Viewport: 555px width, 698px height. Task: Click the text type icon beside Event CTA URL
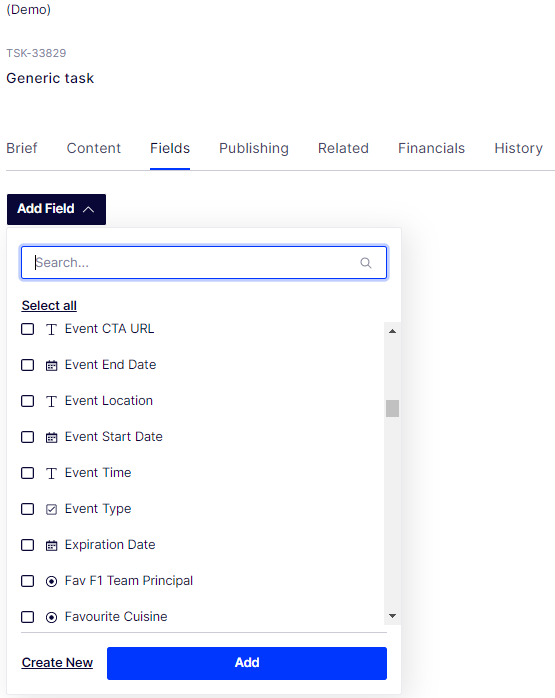pyautogui.click(x=52, y=329)
